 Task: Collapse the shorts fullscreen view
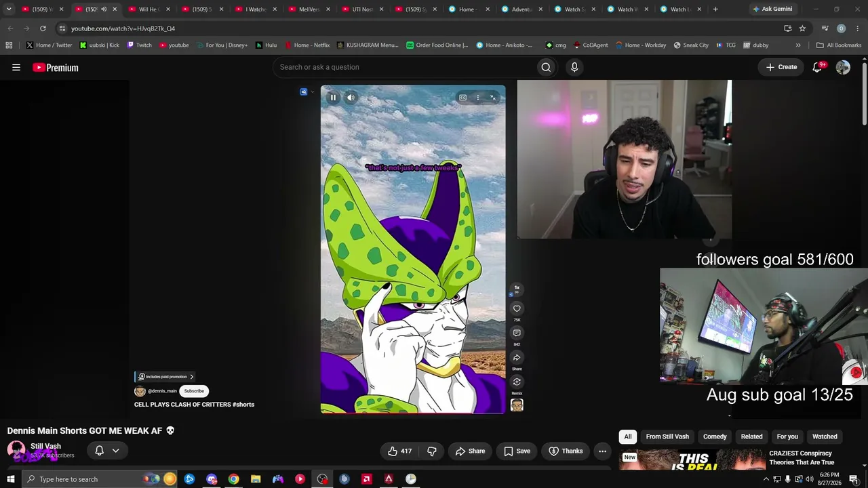tap(493, 98)
